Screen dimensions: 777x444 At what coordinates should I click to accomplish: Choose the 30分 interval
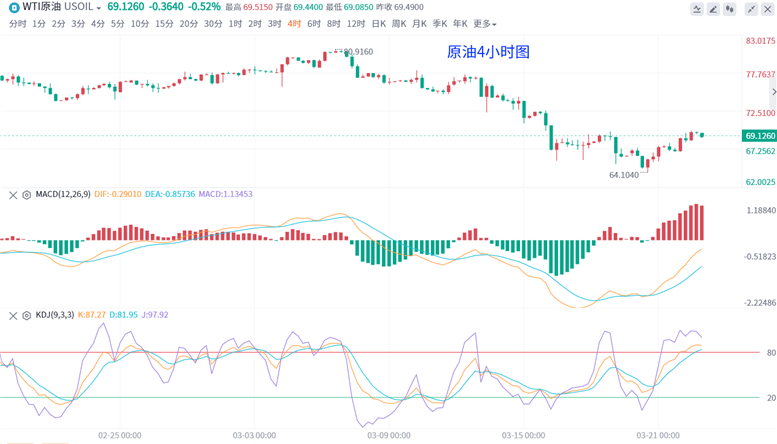point(213,23)
